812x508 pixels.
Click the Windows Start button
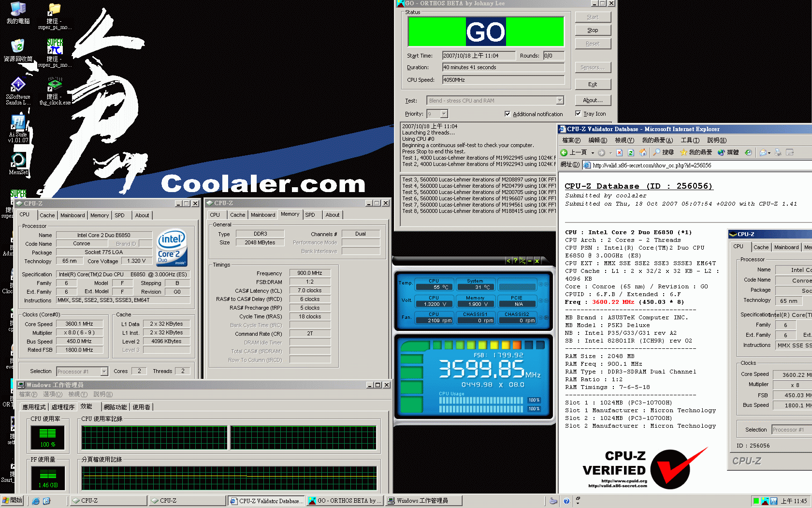click(x=13, y=501)
